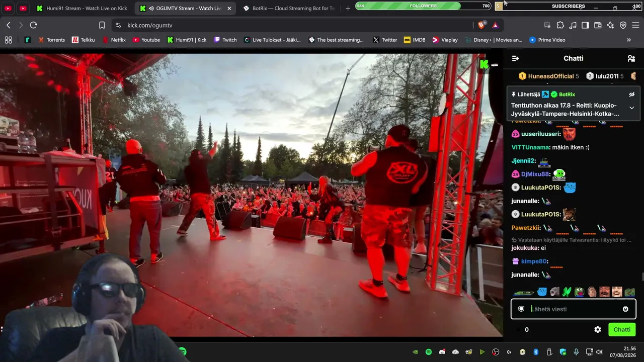Open BotRix sender name in pinned message
Image resolution: width=644 pixels, height=362 pixels.
pyautogui.click(x=567, y=95)
